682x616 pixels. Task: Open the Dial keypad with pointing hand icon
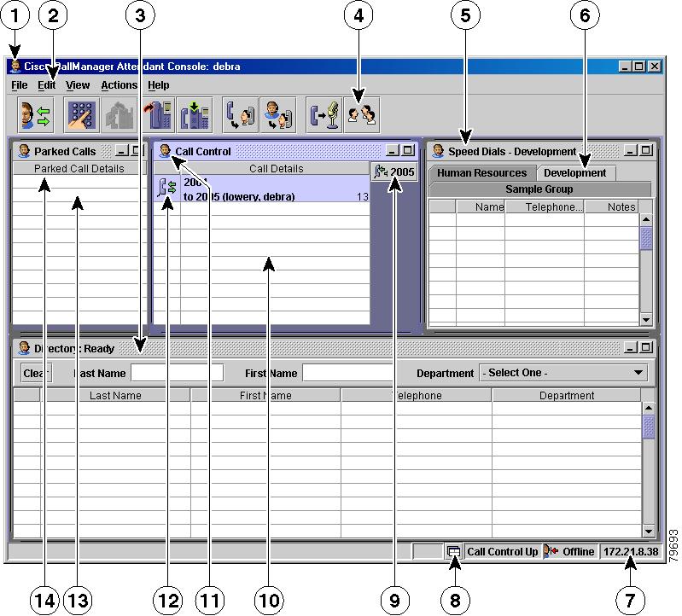pos(82,115)
